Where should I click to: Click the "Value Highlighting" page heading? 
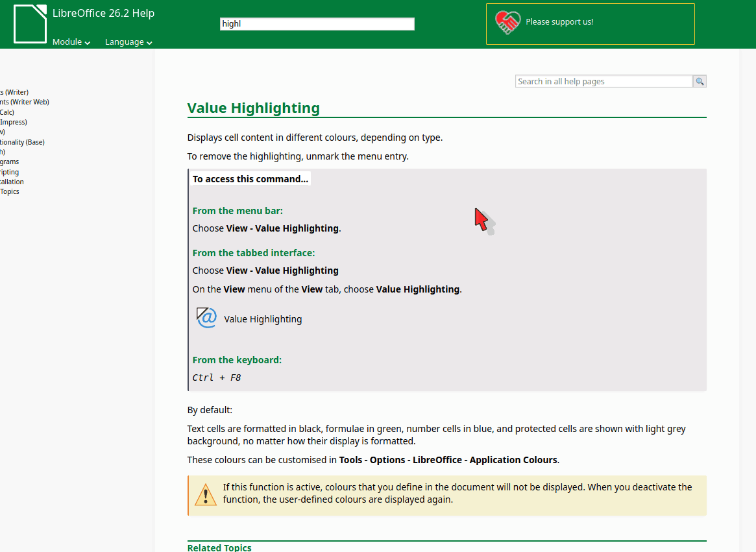pyautogui.click(x=254, y=108)
